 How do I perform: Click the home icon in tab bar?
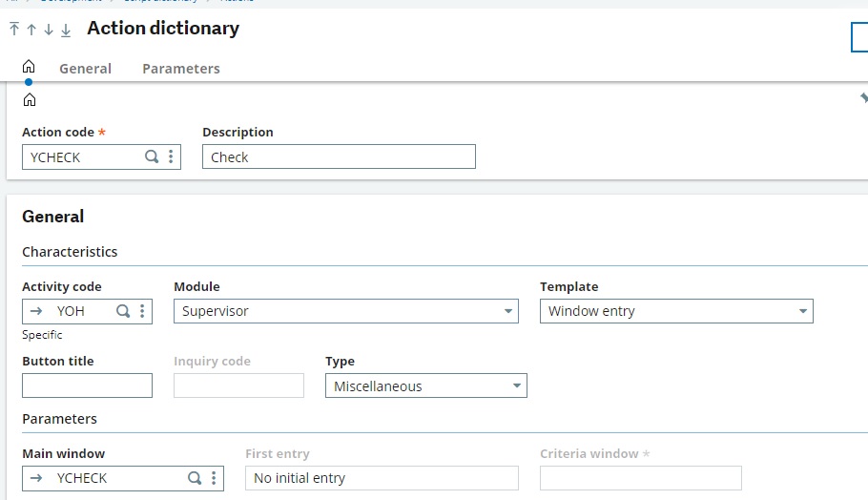coord(29,67)
